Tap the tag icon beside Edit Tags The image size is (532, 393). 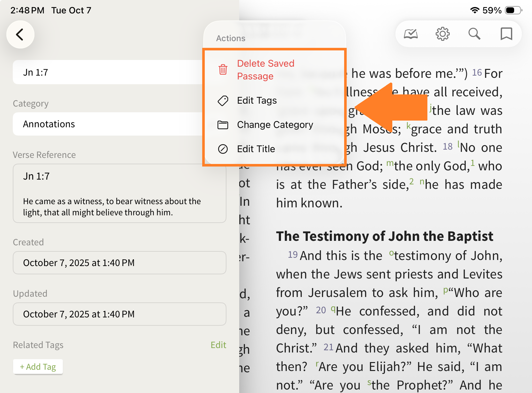[x=223, y=100]
